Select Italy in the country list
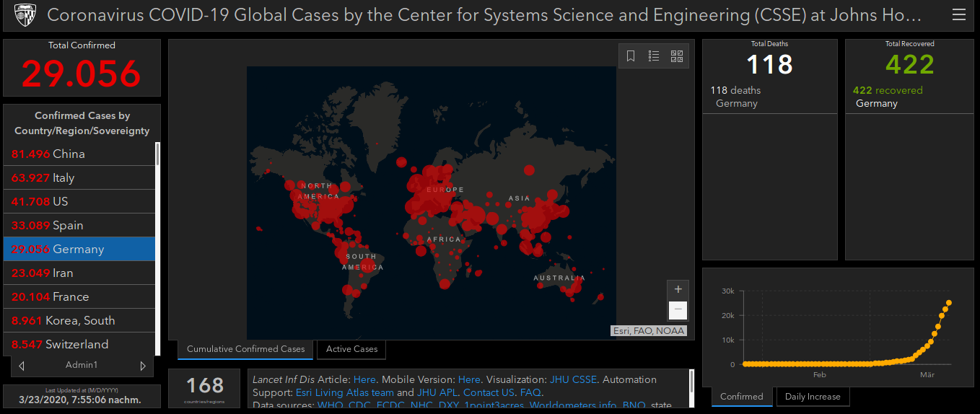This screenshot has height=414, width=980. [79, 177]
